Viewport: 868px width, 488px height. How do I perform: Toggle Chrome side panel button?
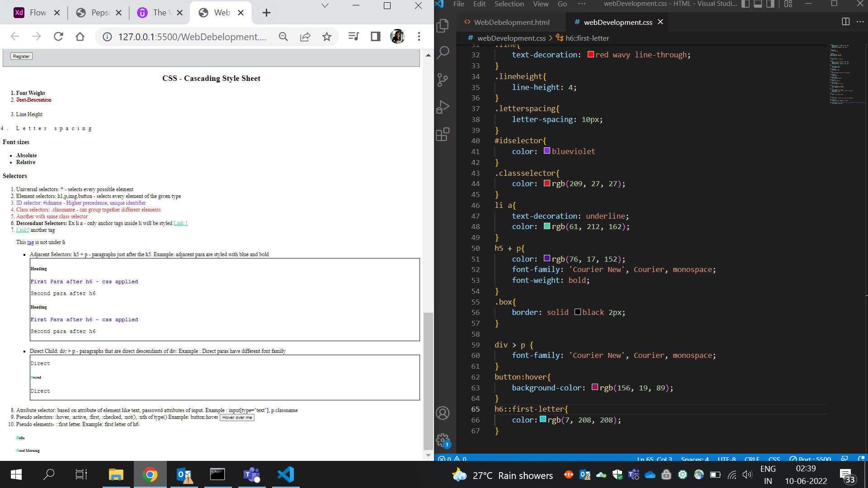coord(375,37)
